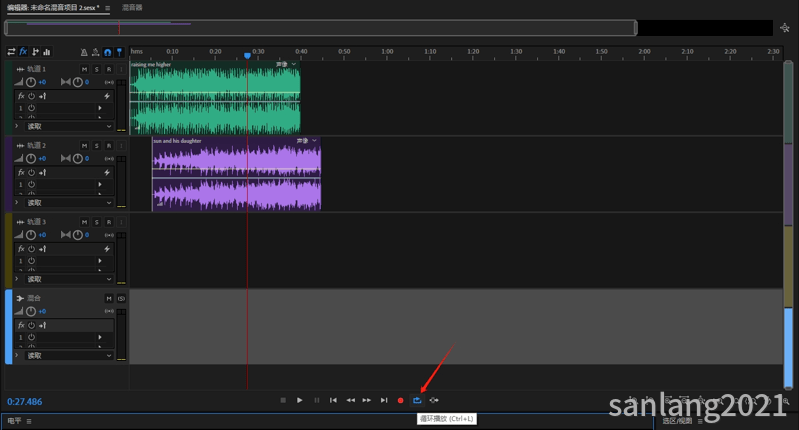Pause playback in the transport bar

click(x=316, y=400)
